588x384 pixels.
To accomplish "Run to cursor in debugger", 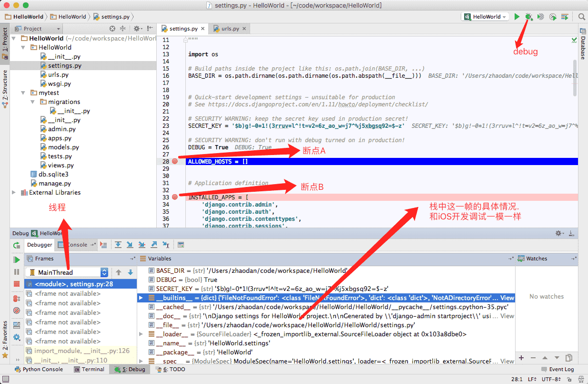I will tap(166, 245).
